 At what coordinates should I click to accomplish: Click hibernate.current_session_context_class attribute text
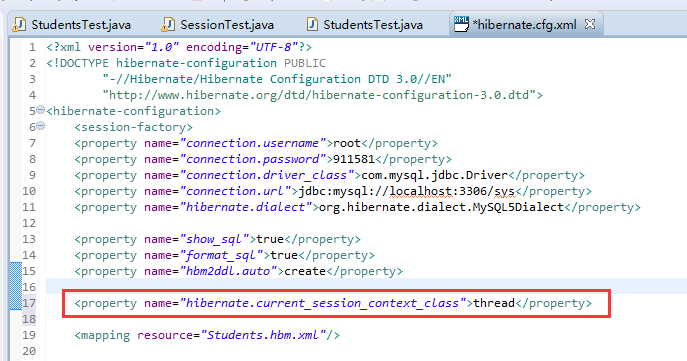322,303
